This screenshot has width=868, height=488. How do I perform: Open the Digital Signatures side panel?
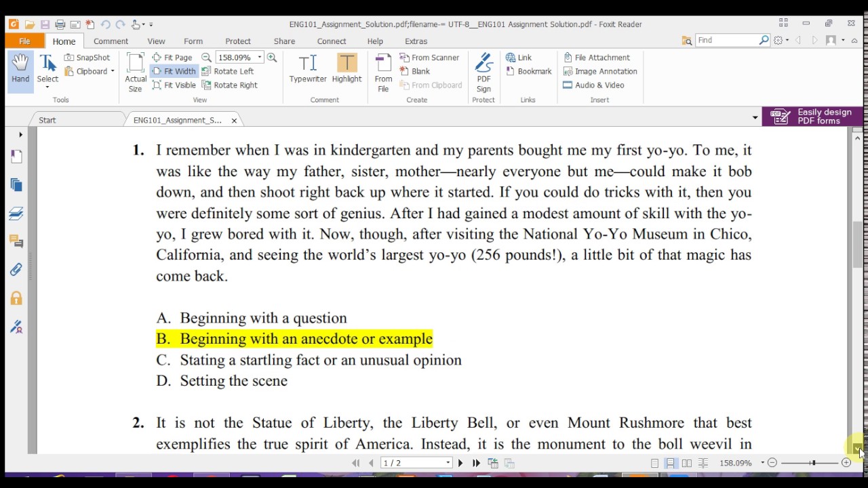pyautogui.click(x=16, y=327)
